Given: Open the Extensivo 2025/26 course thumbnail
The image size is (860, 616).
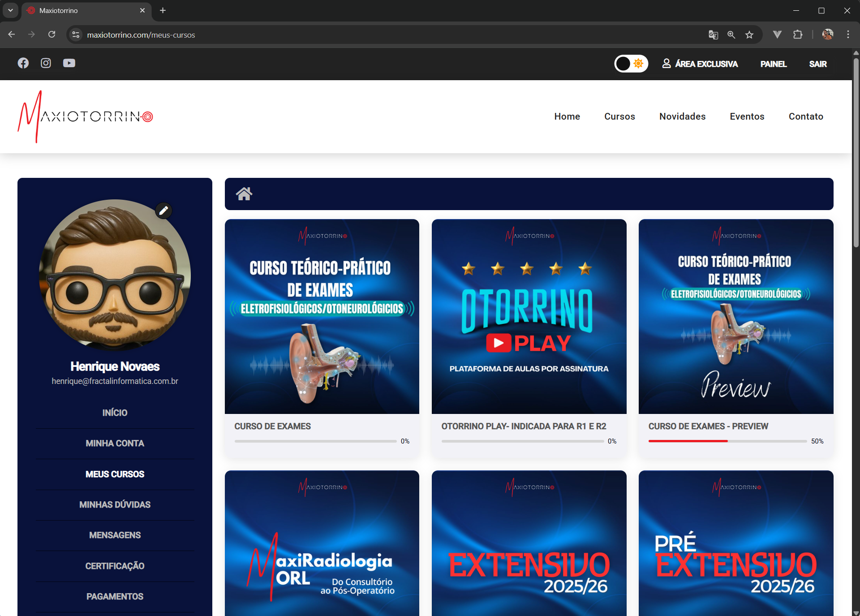Looking at the screenshot, I should tap(529, 543).
